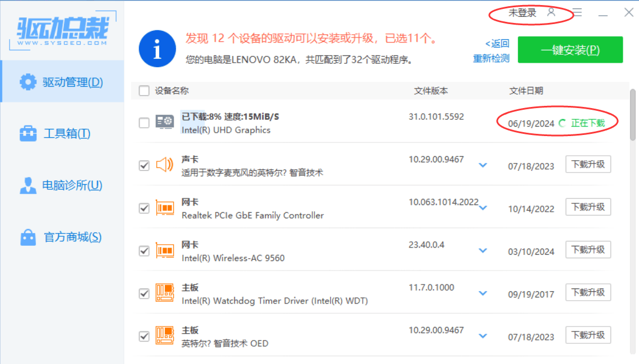Click the vertical scrollbar of driver list
Image resolution: width=639 pixels, height=364 pixels.
[x=632, y=115]
